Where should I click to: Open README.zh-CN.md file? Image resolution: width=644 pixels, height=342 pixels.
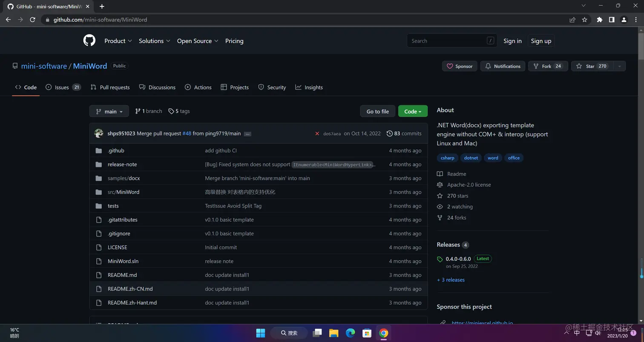click(130, 289)
